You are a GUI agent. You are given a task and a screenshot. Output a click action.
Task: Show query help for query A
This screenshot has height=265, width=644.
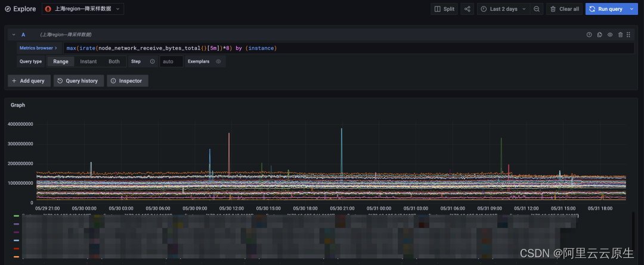pos(589,35)
